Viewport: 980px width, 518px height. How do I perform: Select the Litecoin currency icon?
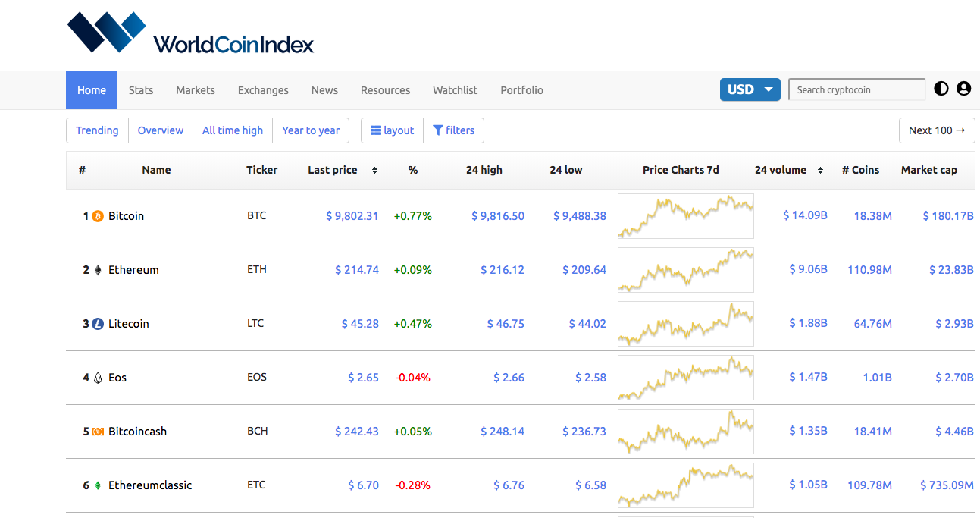pyautogui.click(x=99, y=323)
